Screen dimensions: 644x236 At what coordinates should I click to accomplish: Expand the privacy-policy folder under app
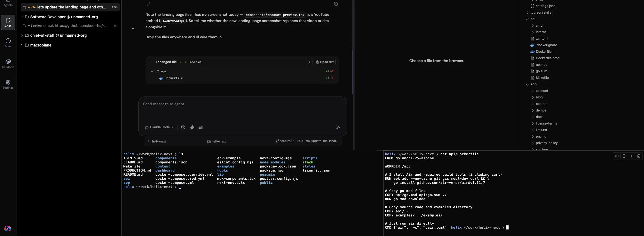(x=533, y=143)
